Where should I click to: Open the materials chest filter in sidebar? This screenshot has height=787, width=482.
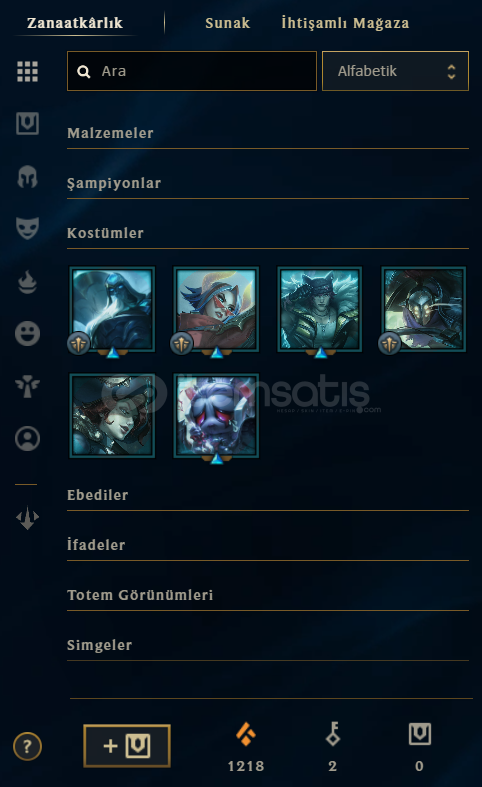point(27,123)
